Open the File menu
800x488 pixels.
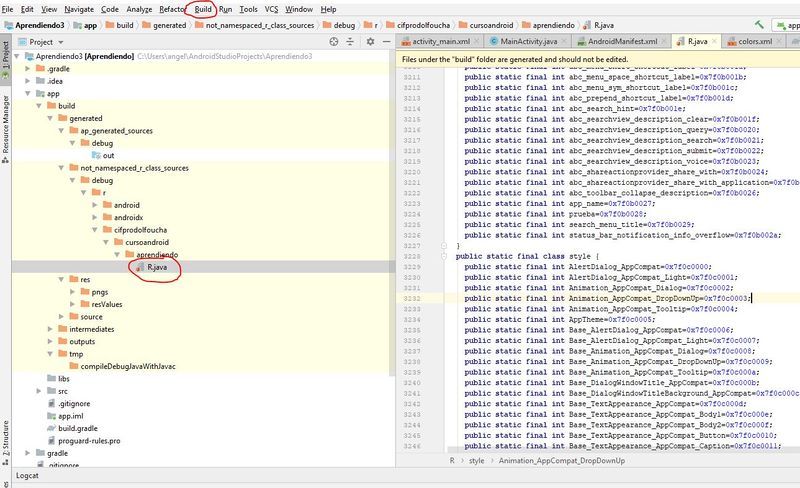[x=7, y=9]
